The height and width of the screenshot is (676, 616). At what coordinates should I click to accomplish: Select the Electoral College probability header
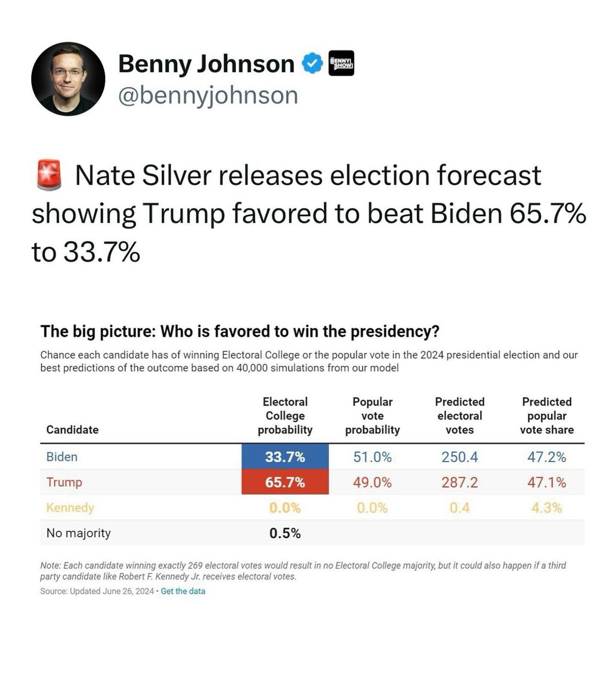tap(285, 416)
